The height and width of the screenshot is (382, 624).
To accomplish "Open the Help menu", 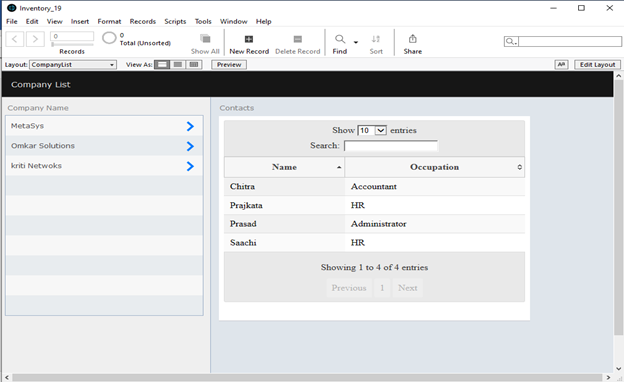I will (x=263, y=21).
